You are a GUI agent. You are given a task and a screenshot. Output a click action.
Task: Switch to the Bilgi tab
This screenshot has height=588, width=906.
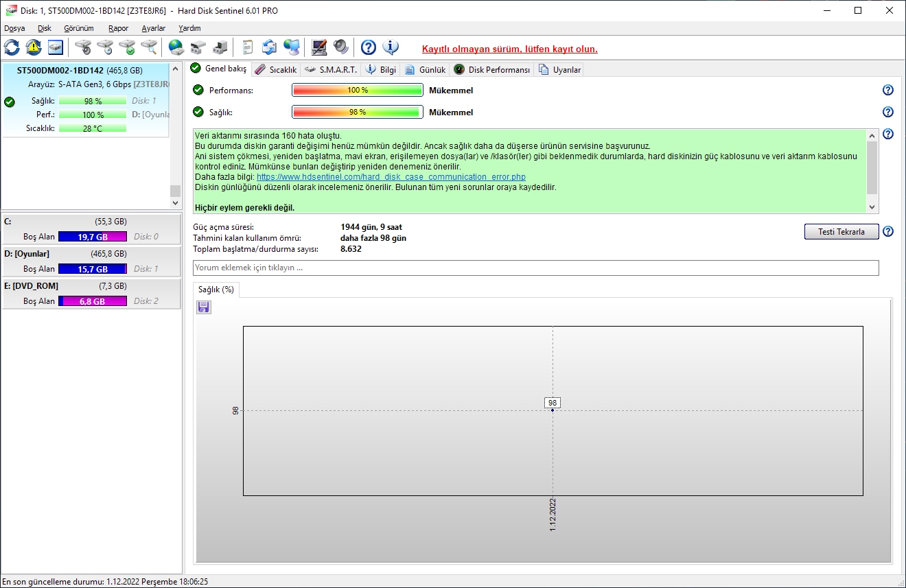click(381, 69)
